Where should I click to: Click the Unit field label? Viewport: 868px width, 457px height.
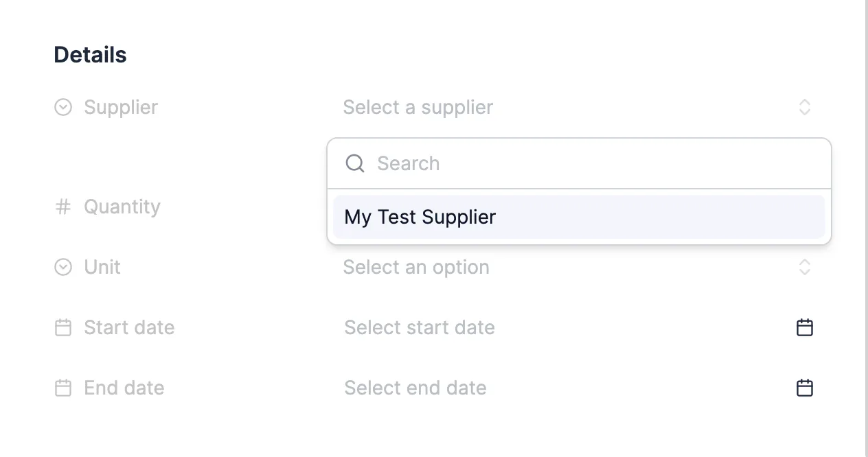(102, 267)
